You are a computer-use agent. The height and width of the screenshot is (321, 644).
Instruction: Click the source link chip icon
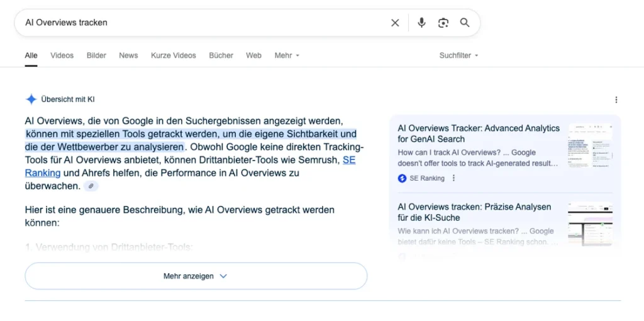91,186
